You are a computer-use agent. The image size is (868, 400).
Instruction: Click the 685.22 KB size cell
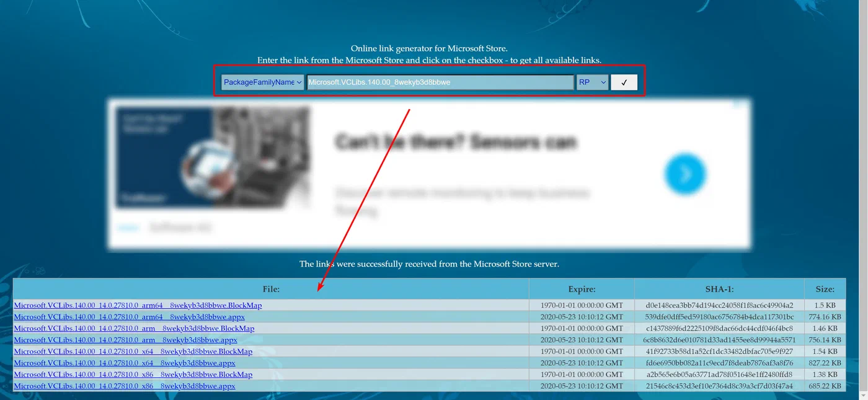(x=825, y=386)
